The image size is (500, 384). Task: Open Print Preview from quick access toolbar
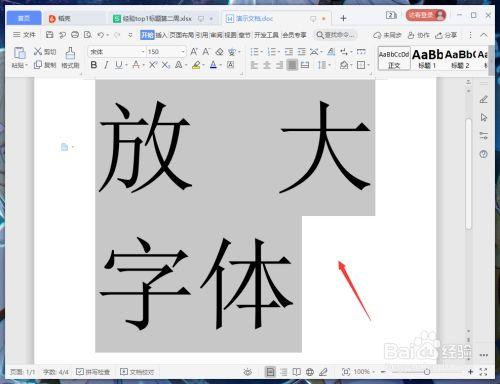tap(88, 35)
